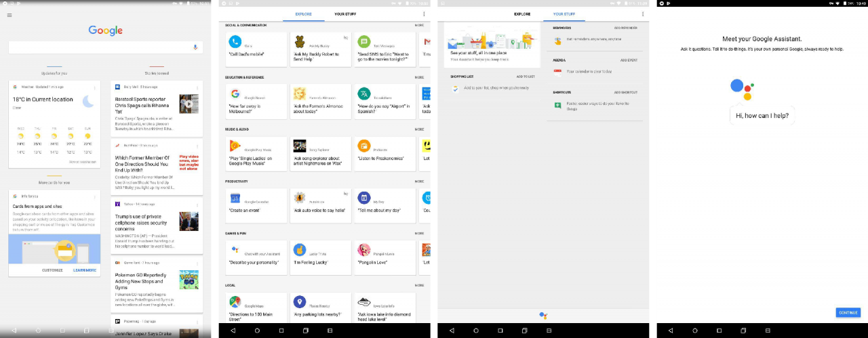
Task: Tap recents button on Google Assistant welcome screen
Action: coord(719,330)
